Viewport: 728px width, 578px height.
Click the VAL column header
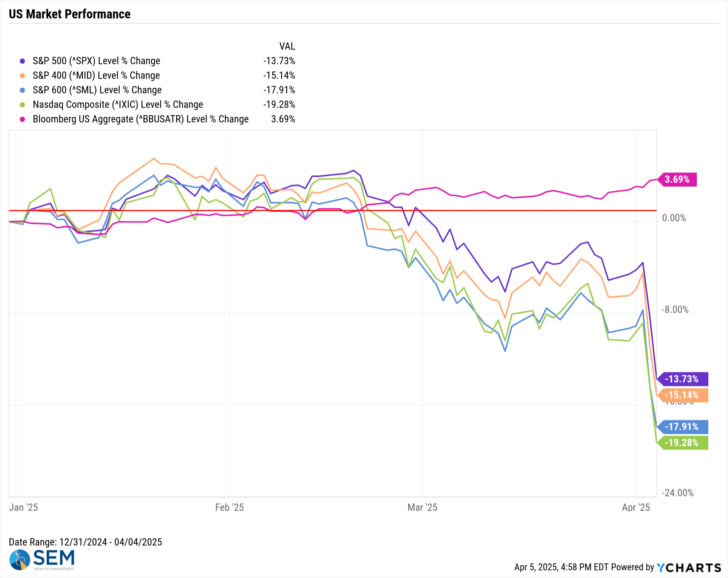[287, 46]
